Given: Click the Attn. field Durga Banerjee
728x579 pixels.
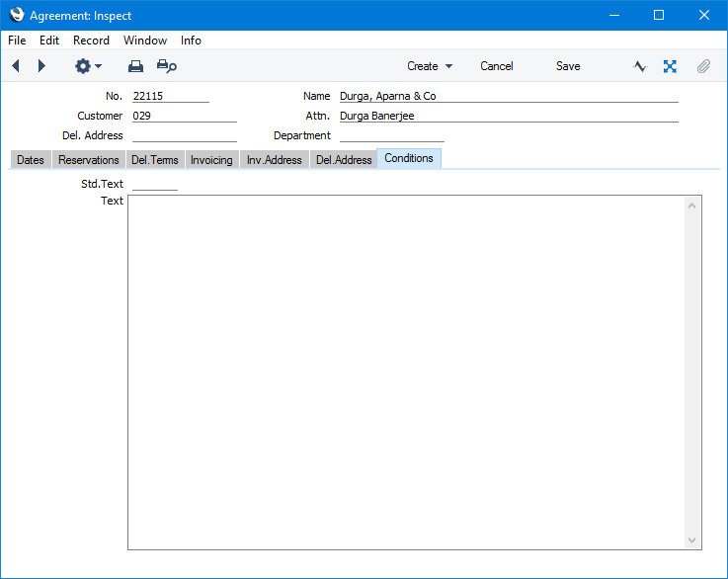Looking at the screenshot, I should tap(509, 116).
